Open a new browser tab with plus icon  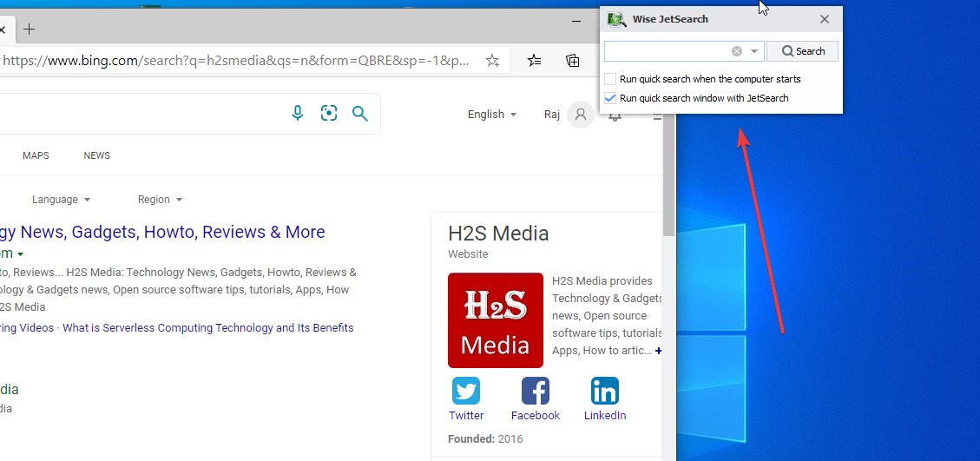(29, 29)
